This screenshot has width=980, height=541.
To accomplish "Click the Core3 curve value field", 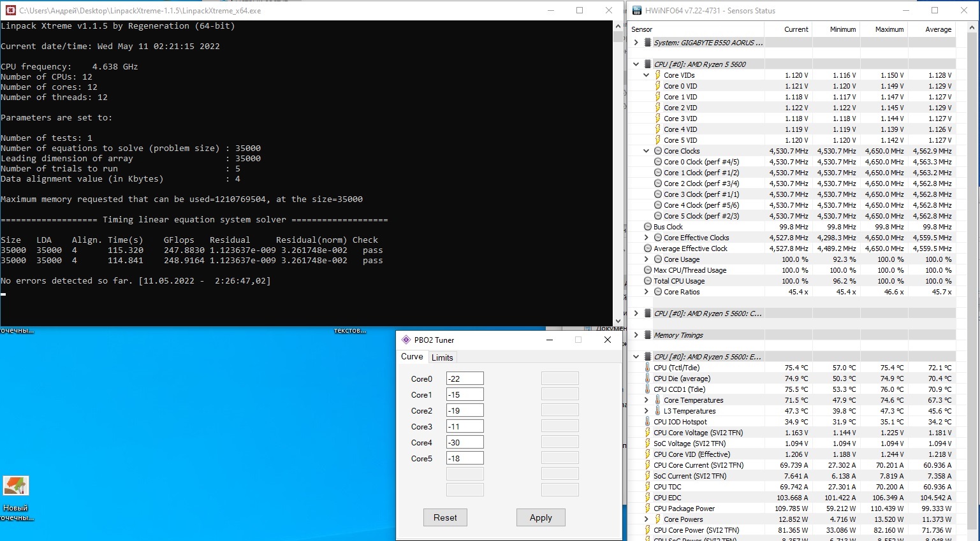I will pyautogui.click(x=465, y=426).
